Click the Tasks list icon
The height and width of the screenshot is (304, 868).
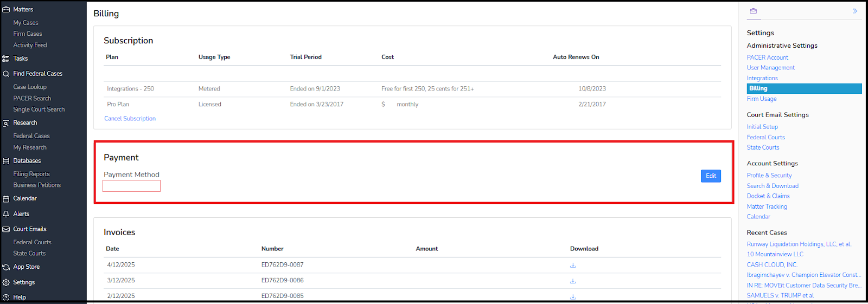[6, 59]
